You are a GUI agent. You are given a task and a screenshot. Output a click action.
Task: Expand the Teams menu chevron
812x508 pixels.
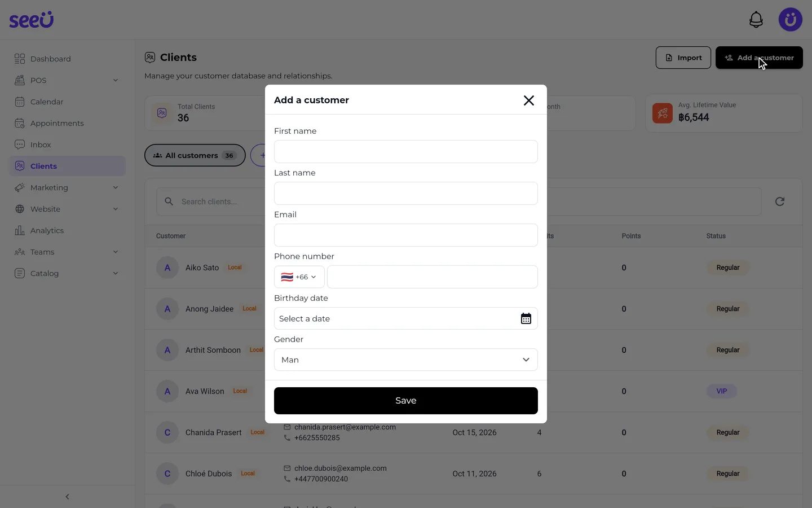[x=116, y=252]
